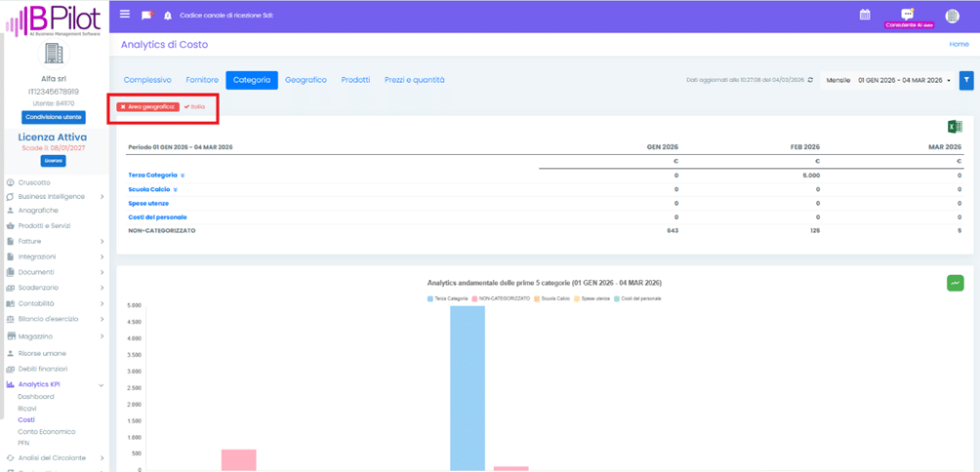Open the Spese utenze category link
This screenshot has width=980, height=472.
click(x=149, y=203)
